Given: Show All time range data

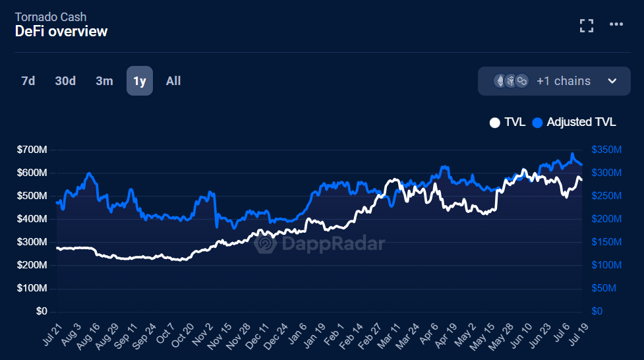Looking at the screenshot, I should pos(173,81).
